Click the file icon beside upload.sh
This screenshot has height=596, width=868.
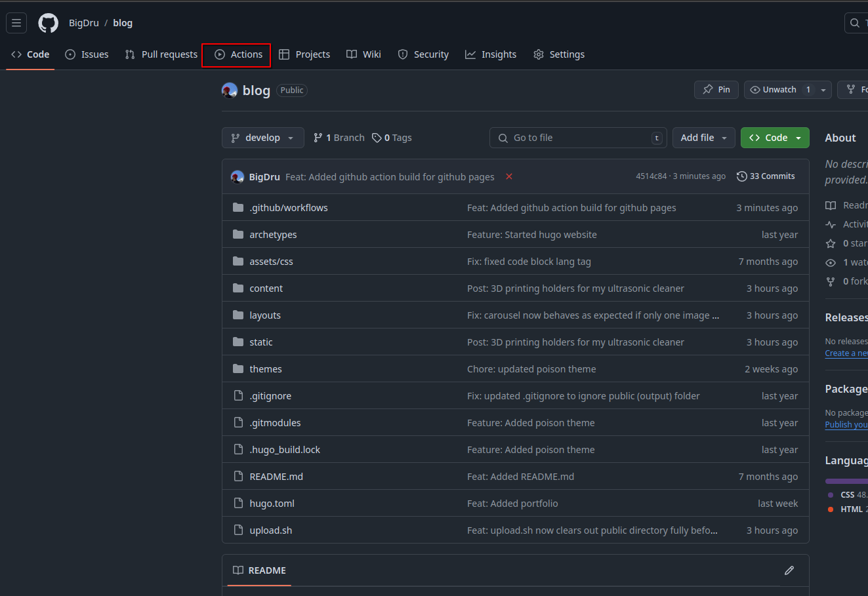[x=238, y=530]
